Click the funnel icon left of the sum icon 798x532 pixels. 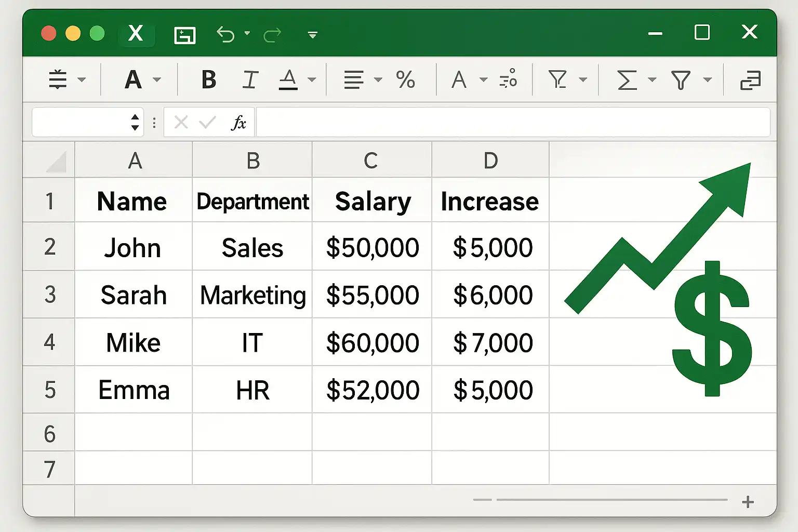[x=557, y=79]
